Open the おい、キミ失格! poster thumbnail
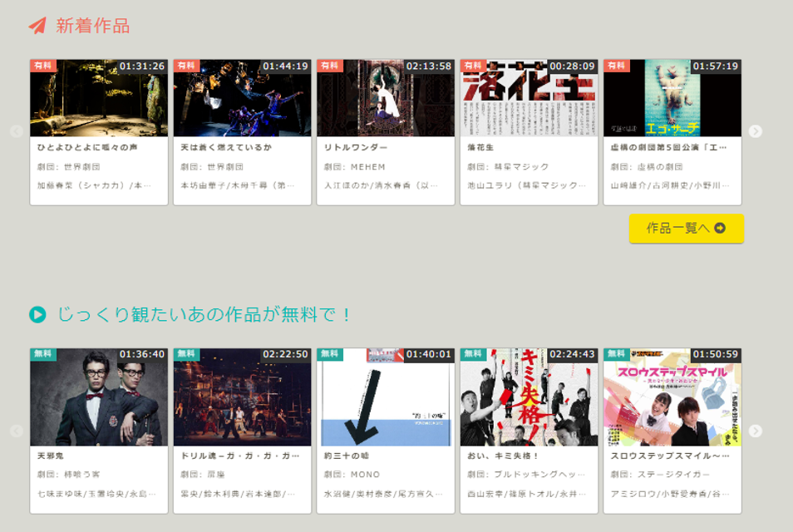 [x=529, y=397]
